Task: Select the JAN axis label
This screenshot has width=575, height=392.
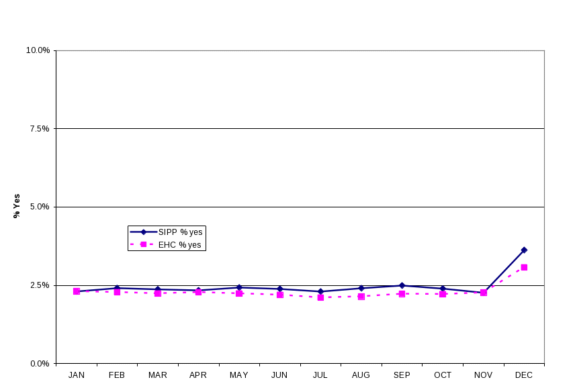Action: tap(77, 375)
